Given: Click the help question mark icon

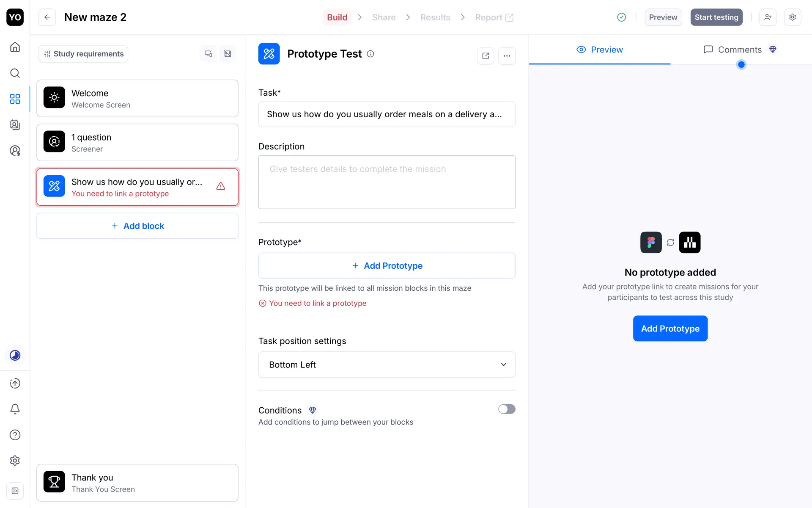Looking at the screenshot, I should (x=15, y=435).
